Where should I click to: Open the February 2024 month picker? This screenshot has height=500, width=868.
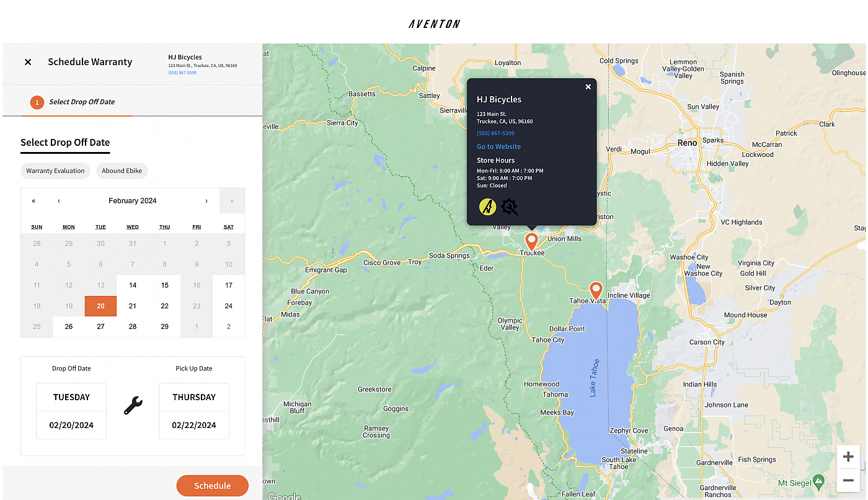click(x=132, y=201)
